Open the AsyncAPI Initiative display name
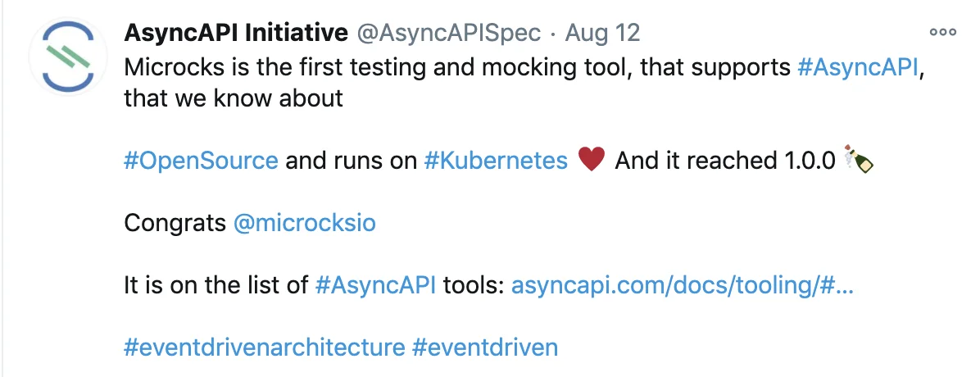Viewport: 980px width, 377px height. 236,34
